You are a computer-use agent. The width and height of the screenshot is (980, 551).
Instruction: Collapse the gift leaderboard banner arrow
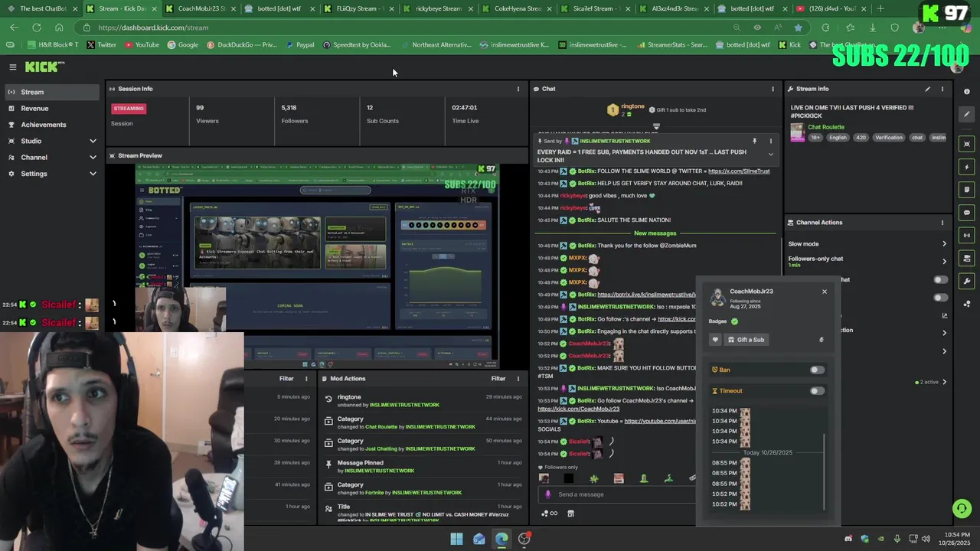656,126
